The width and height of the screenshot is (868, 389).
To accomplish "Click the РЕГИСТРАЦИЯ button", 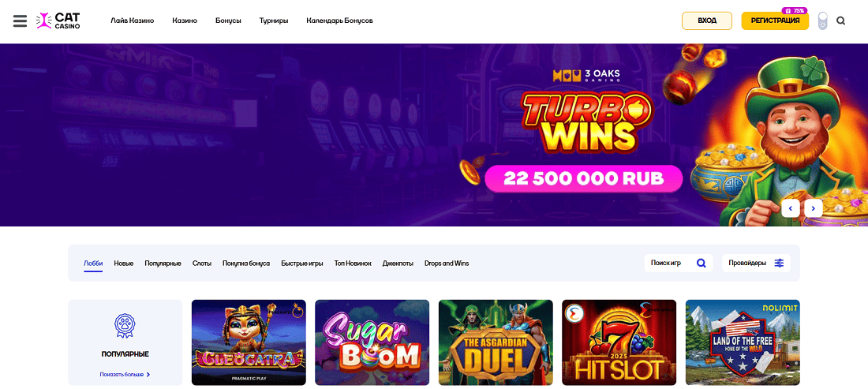I will 775,21.
